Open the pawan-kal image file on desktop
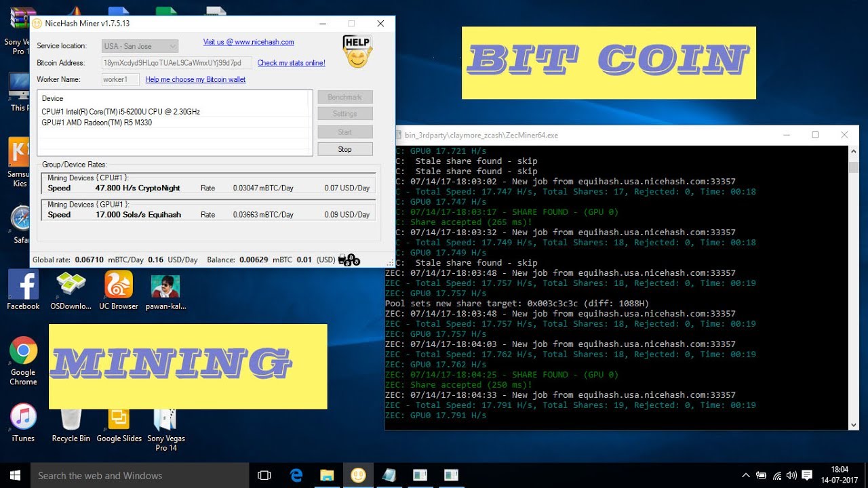Image resolution: width=868 pixels, height=488 pixels. click(x=165, y=290)
